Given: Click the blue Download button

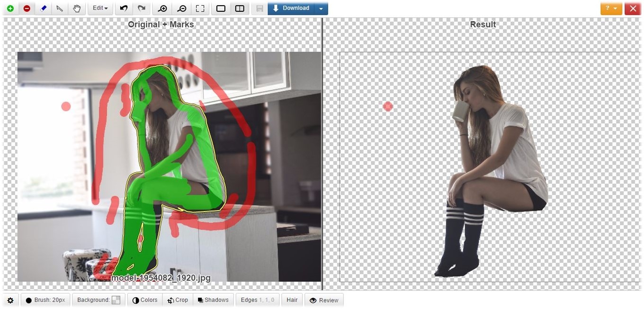Looking at the screenshot, I should click(291, 9).
